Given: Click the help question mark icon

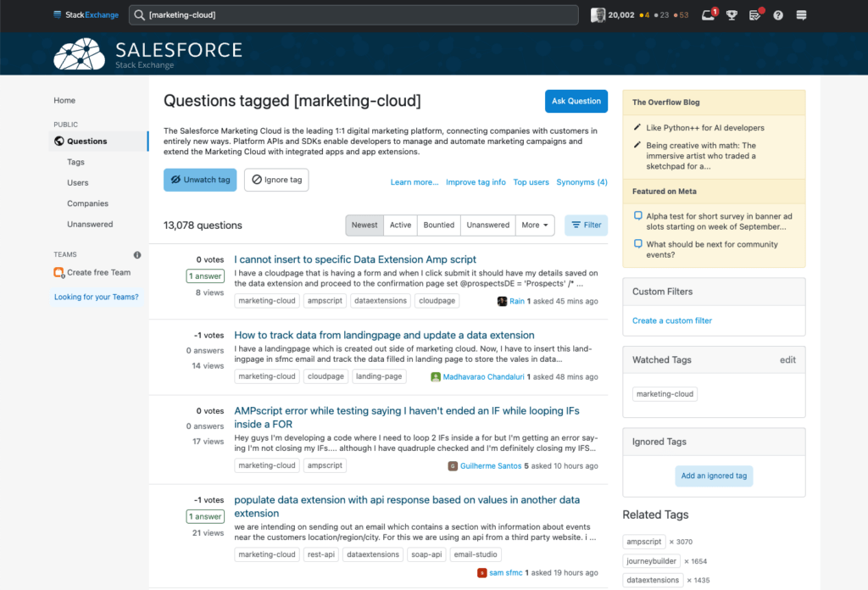Looking at the screenshot, I should point(778,15).
